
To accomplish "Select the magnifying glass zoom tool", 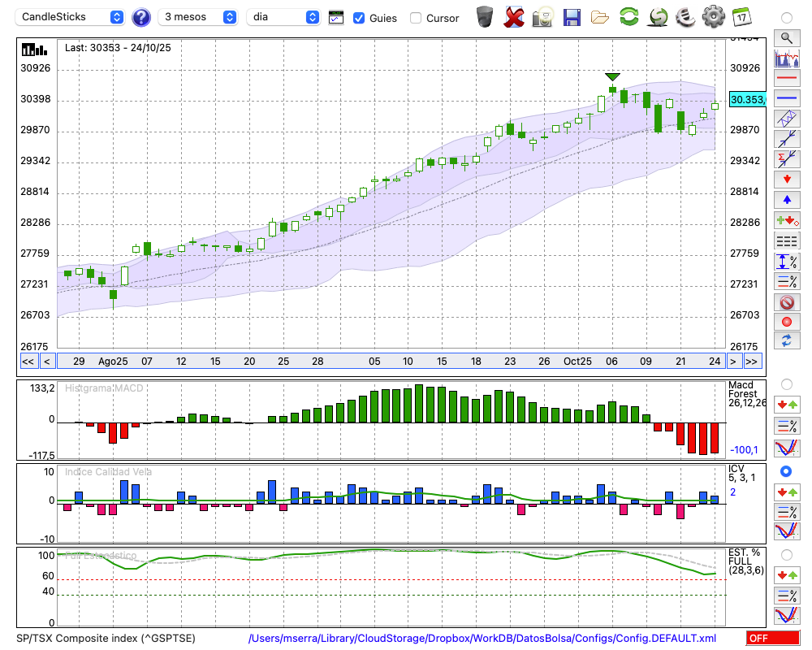I will coord(787,38).
